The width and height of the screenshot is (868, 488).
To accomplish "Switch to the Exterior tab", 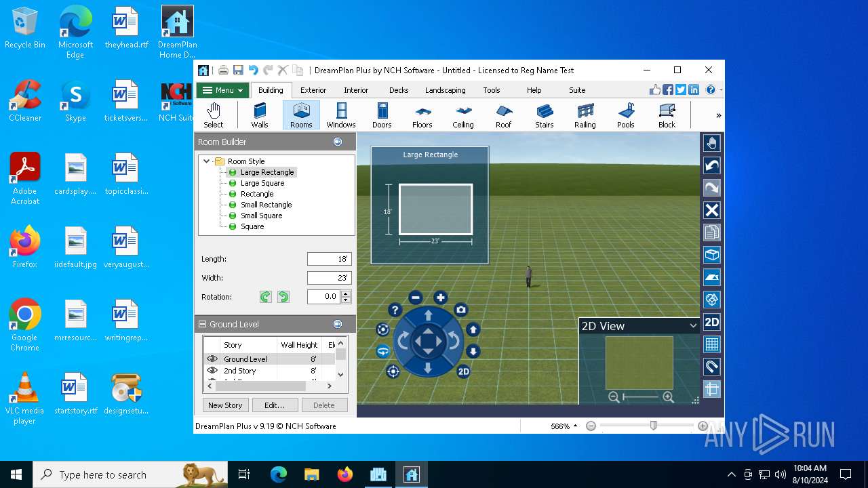I will 313,90.
